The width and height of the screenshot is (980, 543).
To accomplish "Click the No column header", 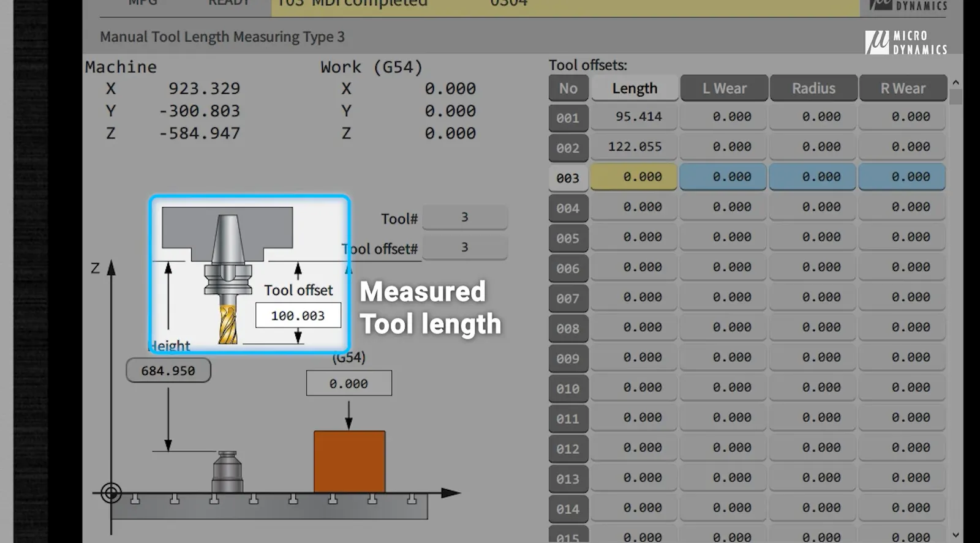I will (x=568, y=88).
